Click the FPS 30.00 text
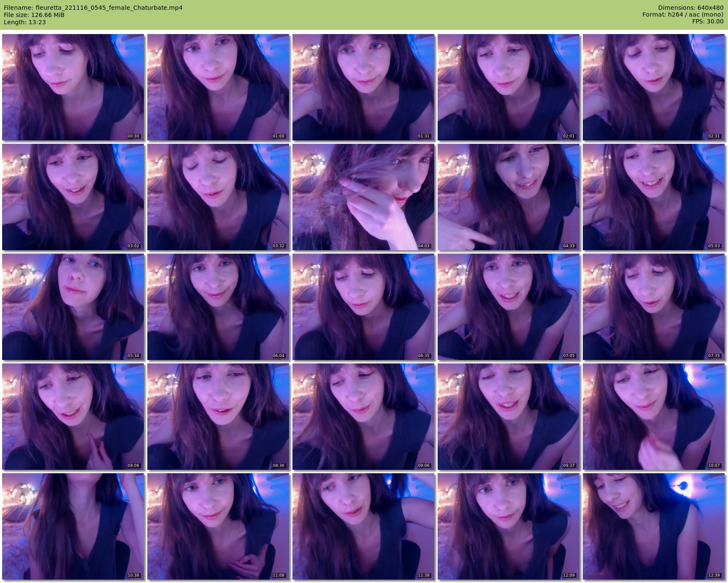Screen dimensions: 728x583 coord(708,21)
